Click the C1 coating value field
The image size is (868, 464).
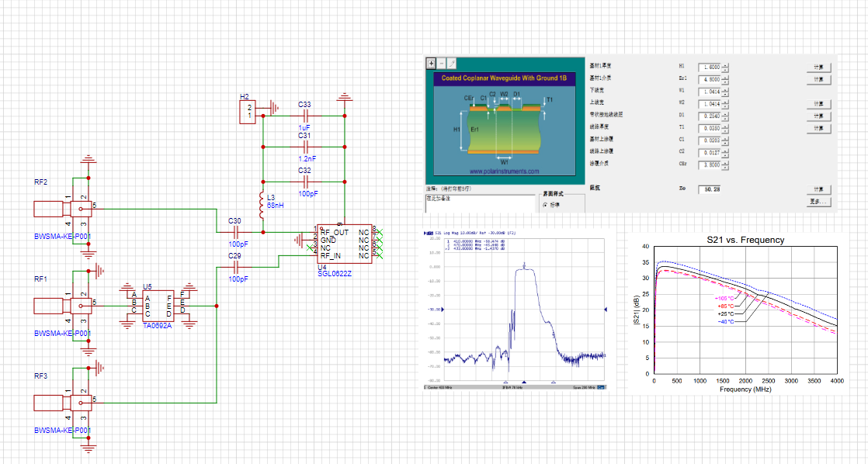[710, 140]
